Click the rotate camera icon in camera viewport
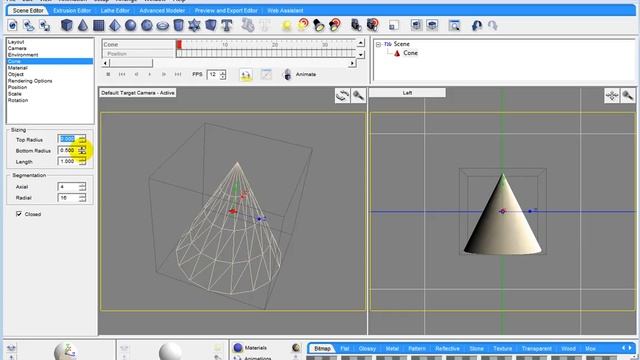 point(342,96)
